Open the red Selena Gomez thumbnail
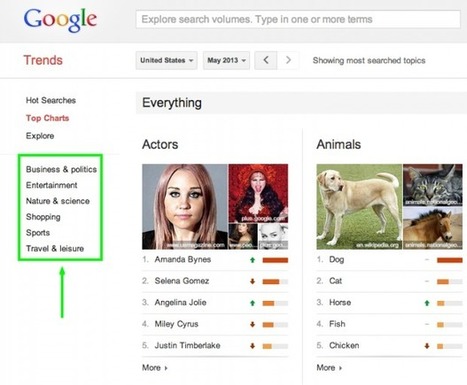The image size is (467, 385). tap(258, 193)
